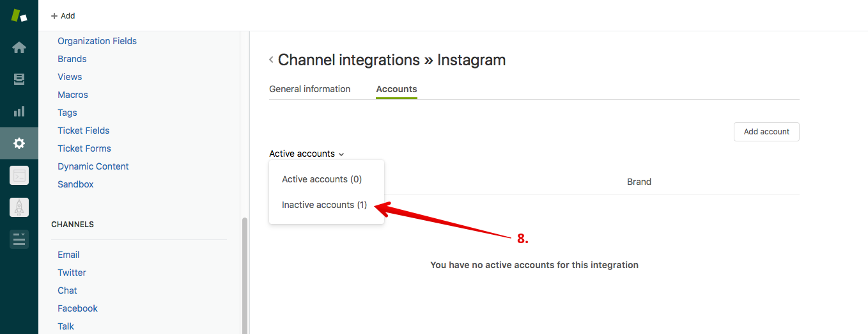The width and height of the screenshot is (868, 334).
Task: Choose Inactive accounts (1) option
Action: [325, 205]
